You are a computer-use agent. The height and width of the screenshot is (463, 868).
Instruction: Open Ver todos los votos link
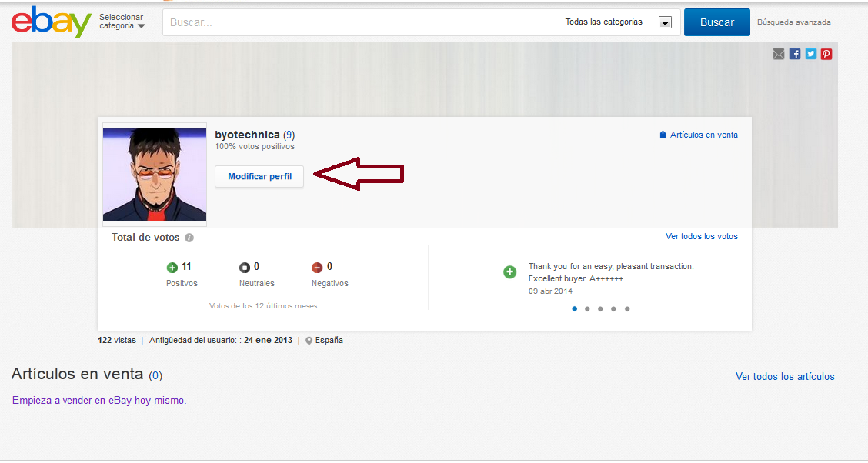click(x=701, y=236)
